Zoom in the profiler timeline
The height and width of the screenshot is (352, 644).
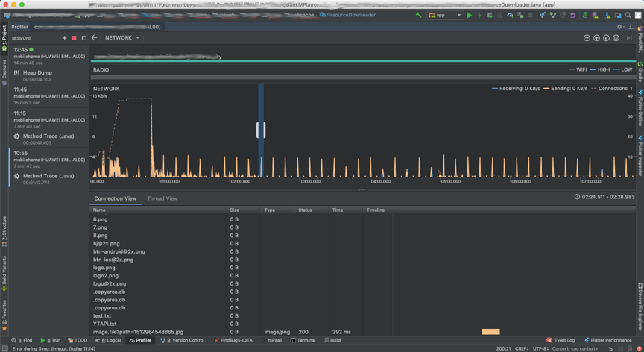click(596, 38)
